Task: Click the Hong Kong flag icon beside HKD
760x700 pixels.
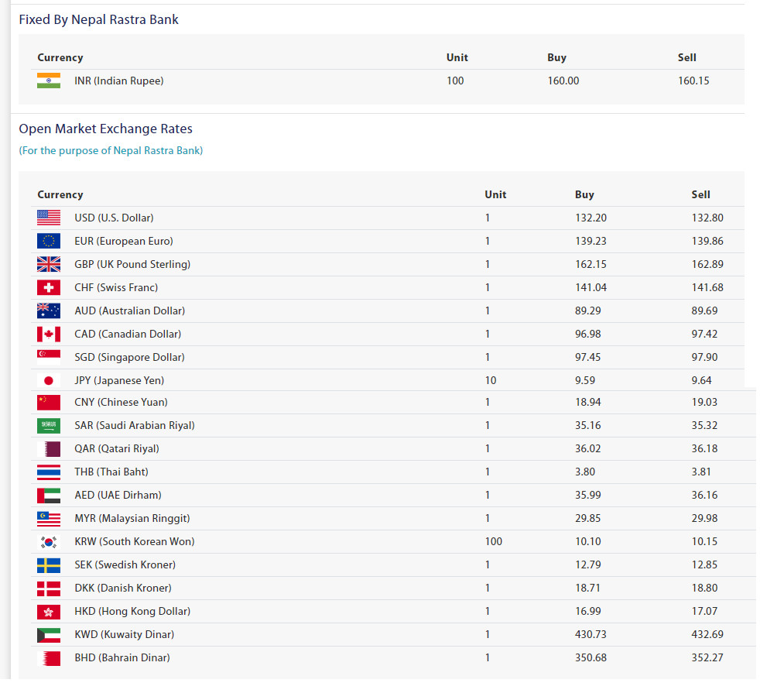Action: tap(49, 612)
